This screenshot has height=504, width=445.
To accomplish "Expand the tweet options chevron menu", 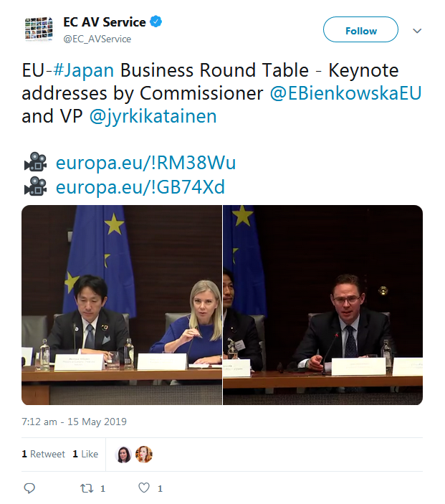I will click(x=417, y=31).
